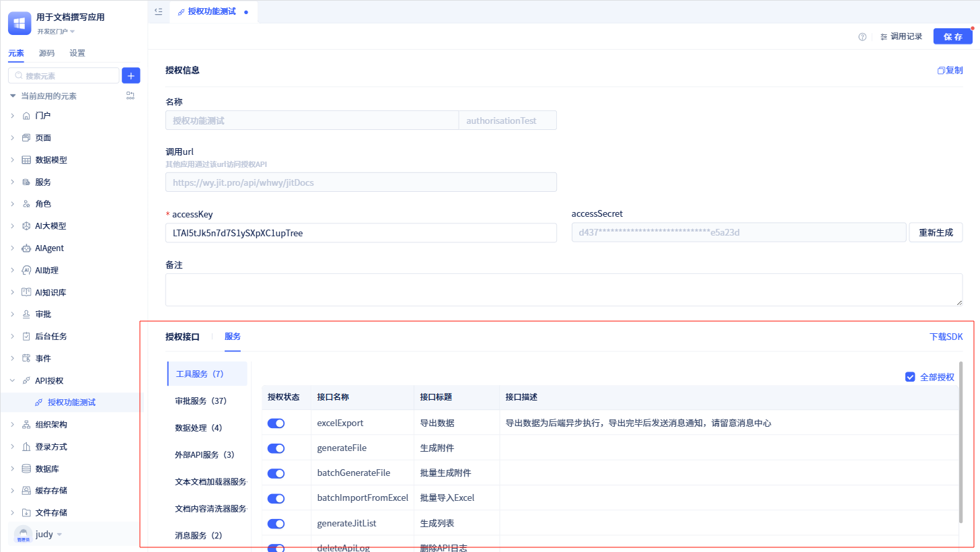Click the judy user avatar
This screenshot has height=552, width=980.
tap(23, 534)
